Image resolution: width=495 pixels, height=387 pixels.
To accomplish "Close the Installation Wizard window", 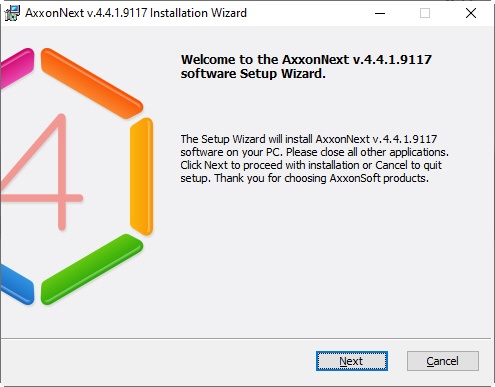I will click(x=471, y=13).
